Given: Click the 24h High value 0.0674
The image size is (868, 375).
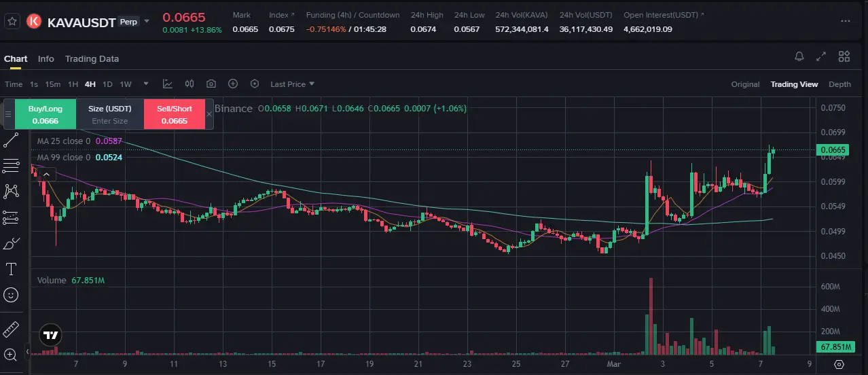Looking at the screenshot, I should tap(424, 29).
